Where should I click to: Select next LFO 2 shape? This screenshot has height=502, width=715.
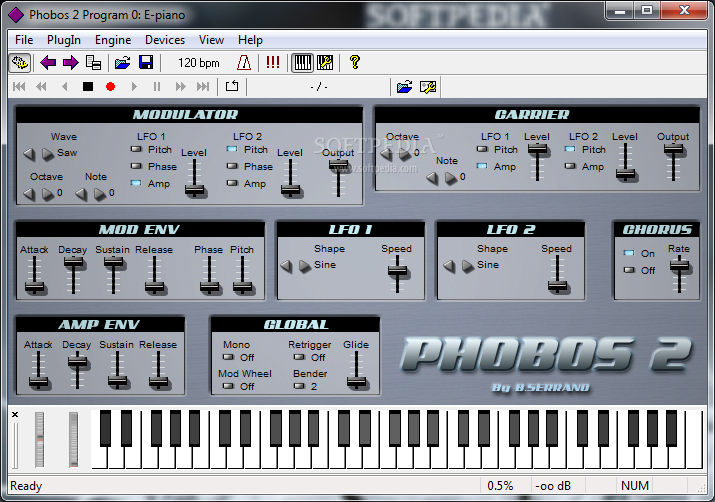(x=467, y=266)
